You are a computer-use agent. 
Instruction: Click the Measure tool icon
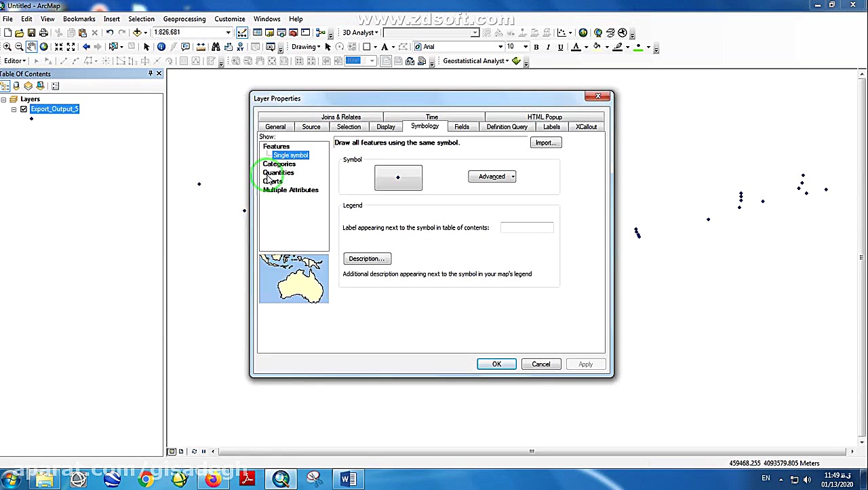coord(201,46)
